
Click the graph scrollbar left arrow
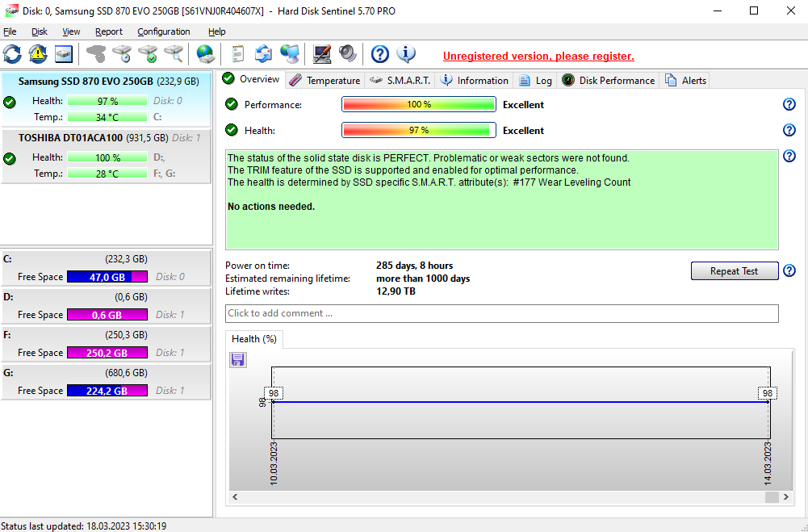235,497
